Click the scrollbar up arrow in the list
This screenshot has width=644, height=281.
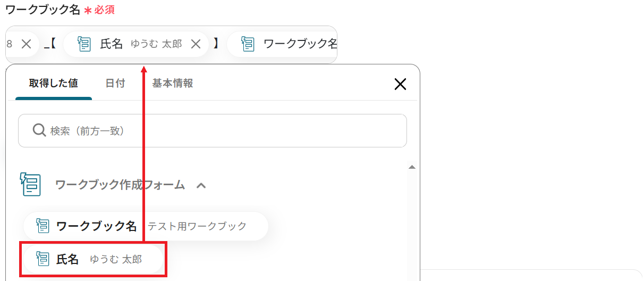[411, 167]
